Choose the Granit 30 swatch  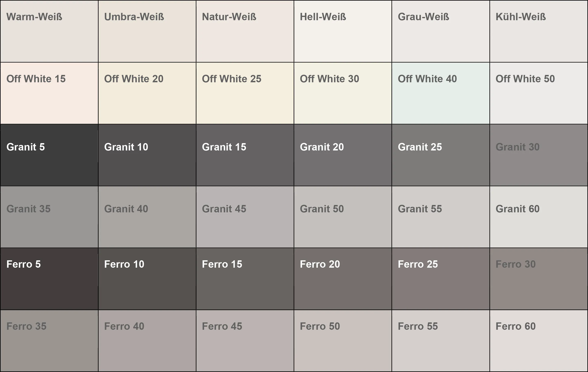pos(539,155)
